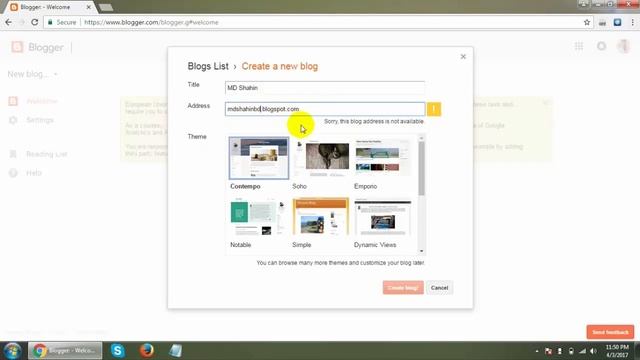Open the notifications icon in Blogger header

(601, 47)
